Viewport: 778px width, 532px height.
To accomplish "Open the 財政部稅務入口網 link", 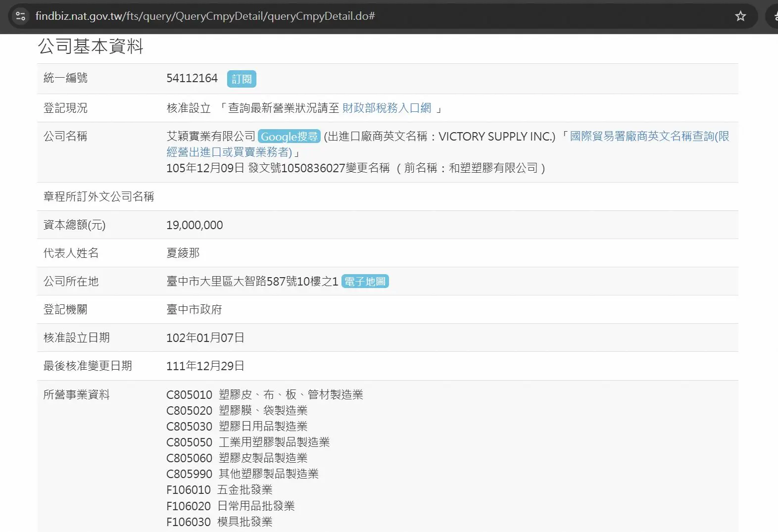I will (387, 108).
